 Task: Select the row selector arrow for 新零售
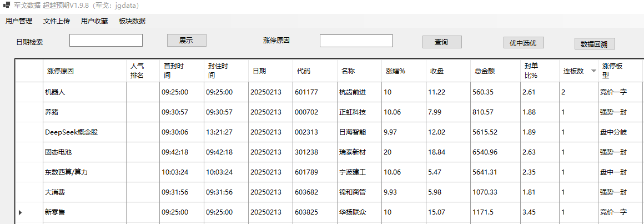click(21, 212)
